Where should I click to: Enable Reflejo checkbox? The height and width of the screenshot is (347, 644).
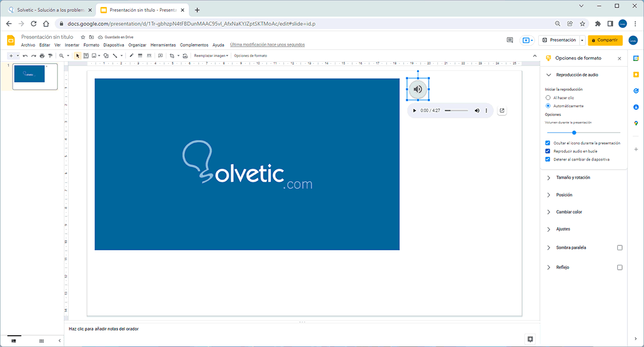620,267
